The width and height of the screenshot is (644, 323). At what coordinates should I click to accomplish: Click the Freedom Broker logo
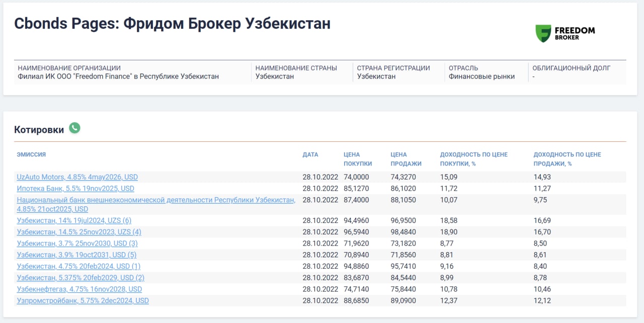565,33
